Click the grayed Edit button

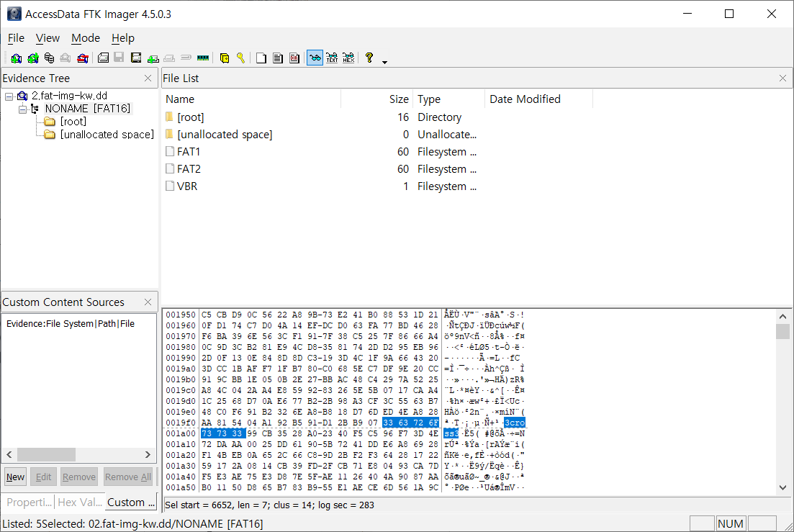coord(43,477)
